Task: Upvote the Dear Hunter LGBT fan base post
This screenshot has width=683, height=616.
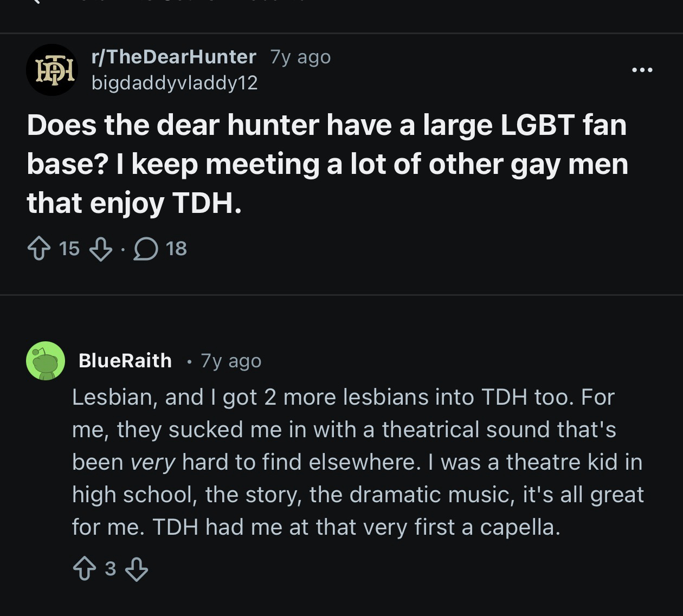Action: (x=40, y=249)
